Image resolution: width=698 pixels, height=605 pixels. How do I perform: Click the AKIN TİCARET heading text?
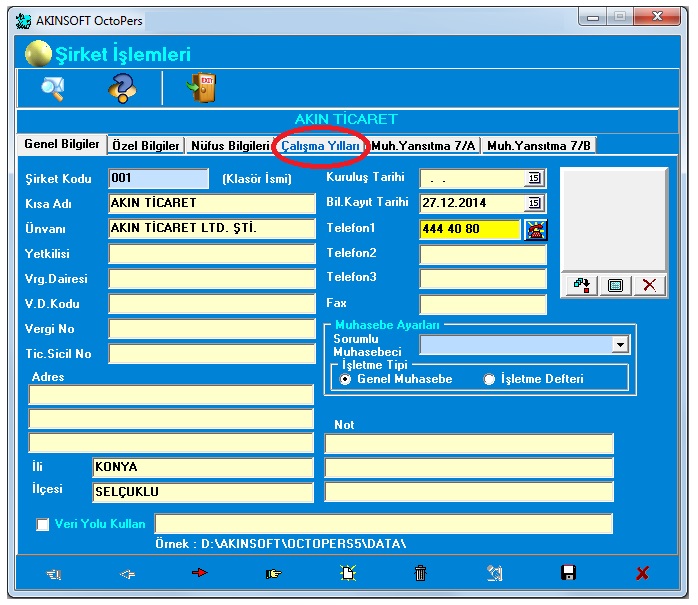pyautogui.click(x=346, y=119)
